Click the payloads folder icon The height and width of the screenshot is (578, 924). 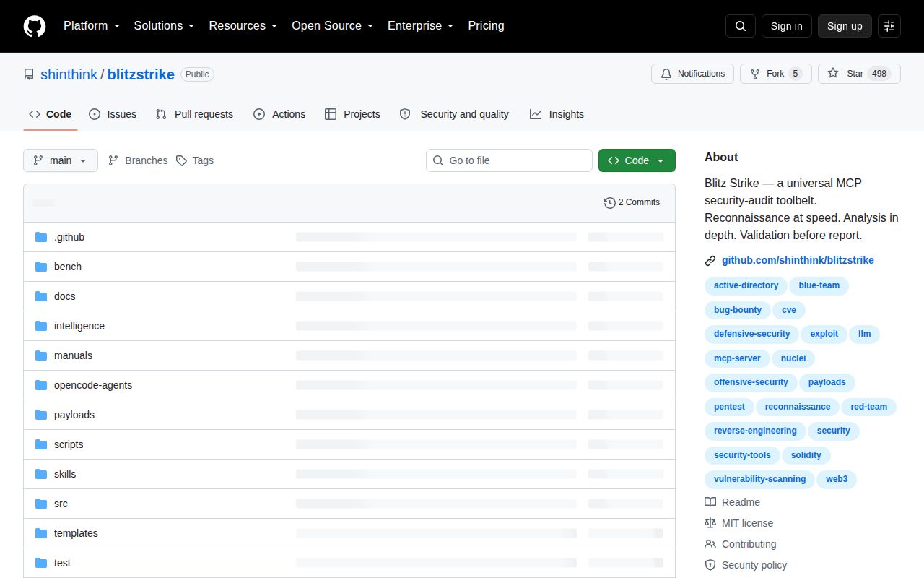point(41,415)
